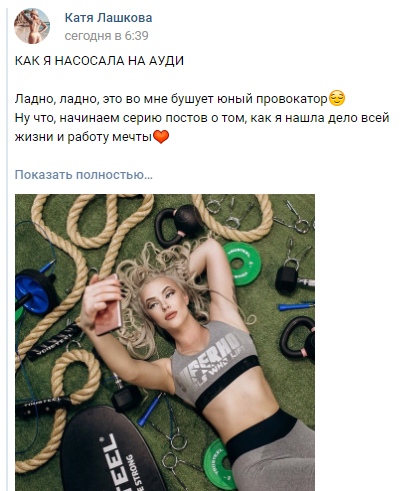The image size is (404, 491).
Task: Click the headline КАК Я НАСОСАЛА НА АУДИ
Action: tap(99, 61)
